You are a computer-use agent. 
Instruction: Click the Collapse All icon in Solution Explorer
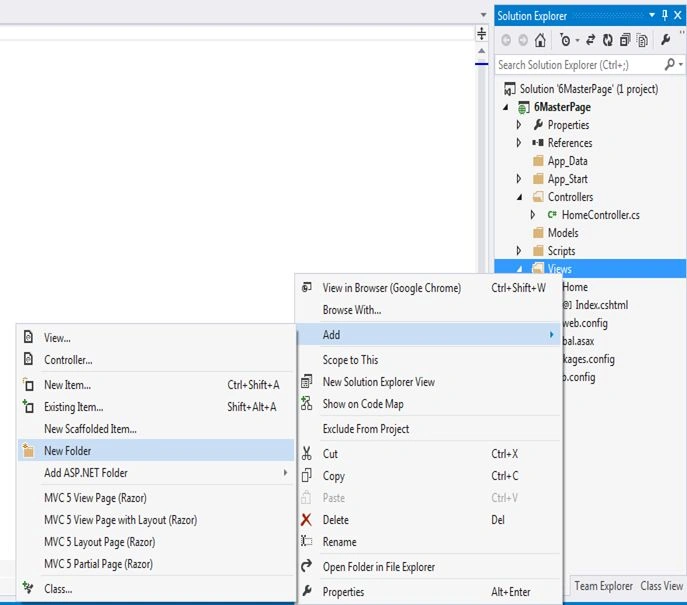click(x=625, y=40)
